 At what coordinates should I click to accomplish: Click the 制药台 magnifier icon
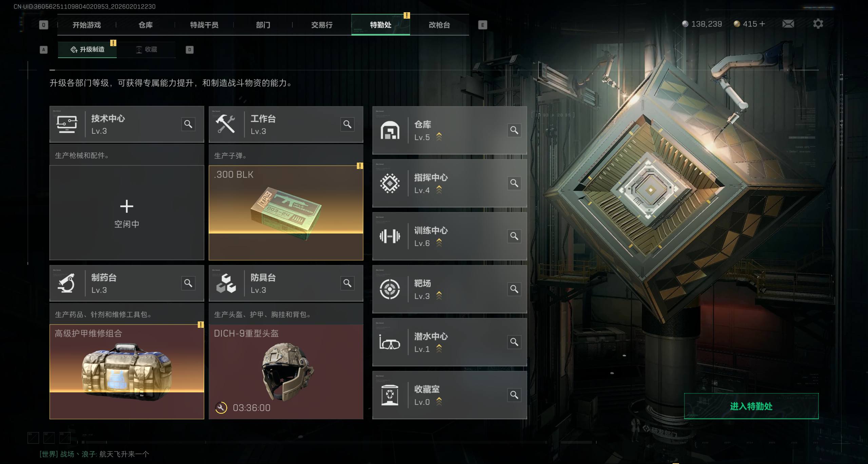point(188,283)
